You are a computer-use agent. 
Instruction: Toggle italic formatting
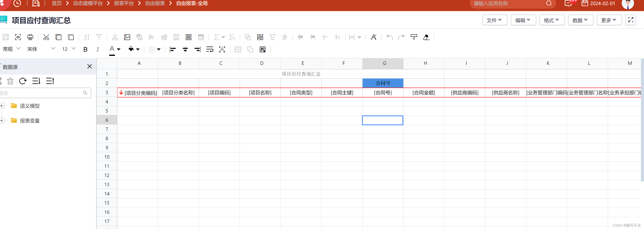98,49
